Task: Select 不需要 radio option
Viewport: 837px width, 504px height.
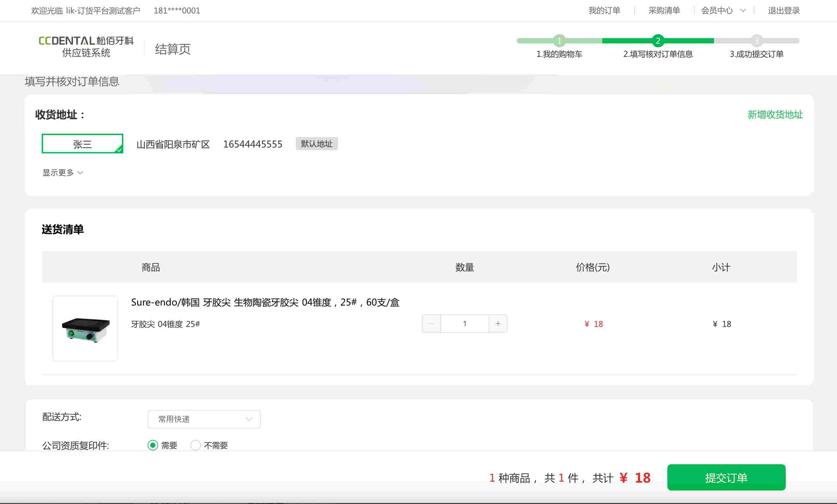Action: point(195,445)
